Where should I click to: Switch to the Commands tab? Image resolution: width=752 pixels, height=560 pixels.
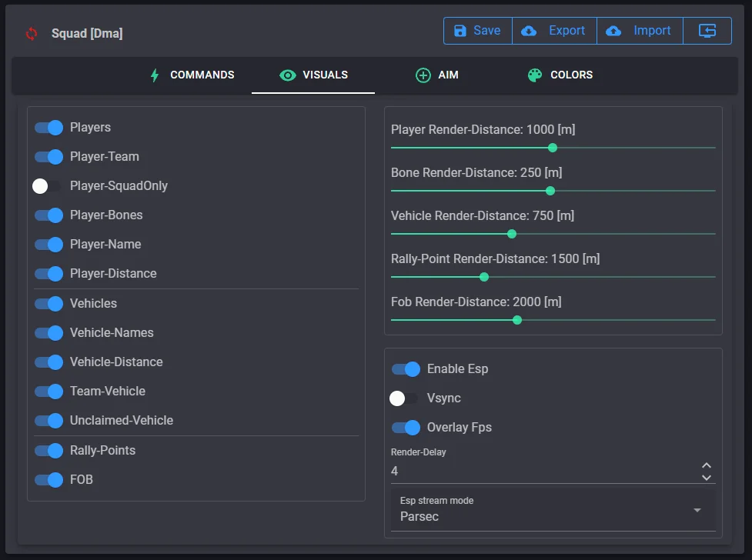[x=192, y=75]
